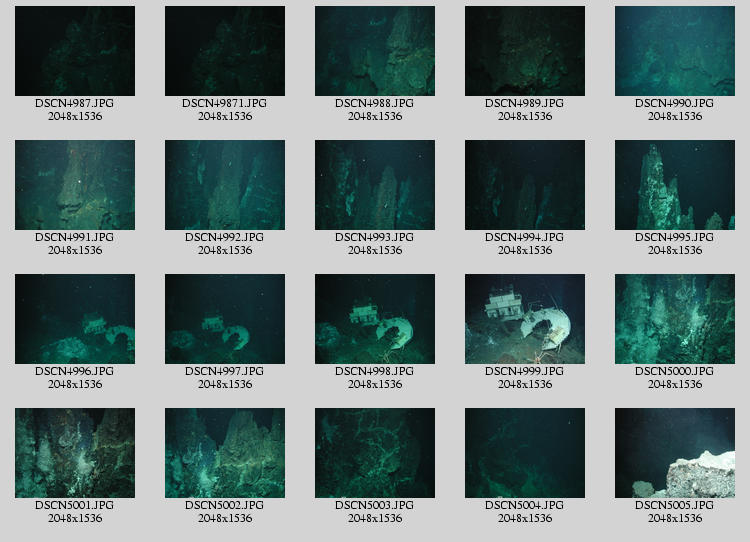This screenshot has width=750, height=542.
Task: Click 2048x1536 size under DSCN4987.JPG
Action: pyautogui.click(x=75, y=116)
